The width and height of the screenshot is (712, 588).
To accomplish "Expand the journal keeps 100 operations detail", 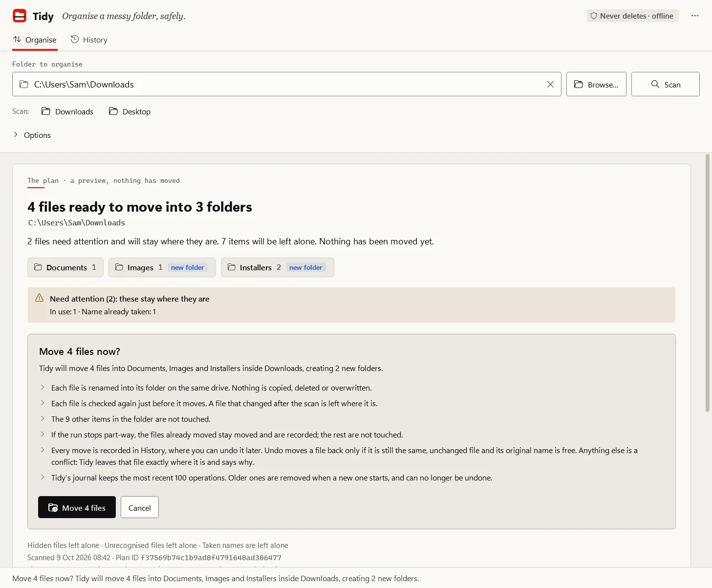I will [x=272, y=478].
